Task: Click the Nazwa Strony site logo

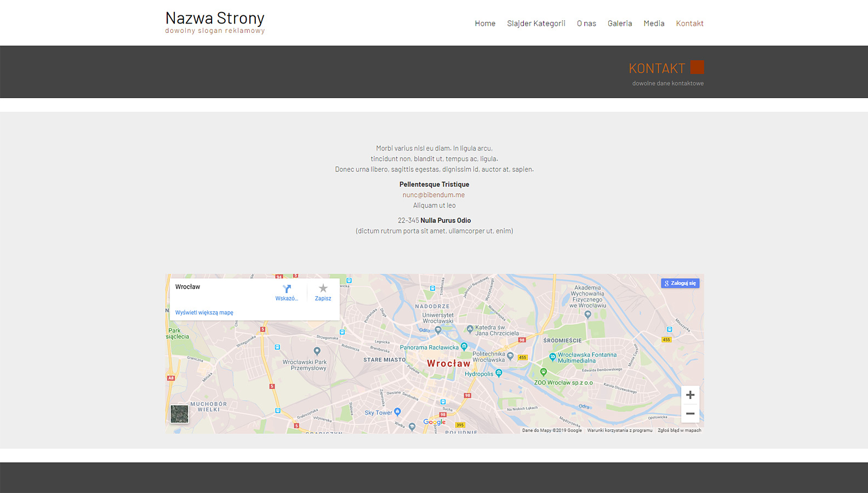Action: tap(215, 19)
